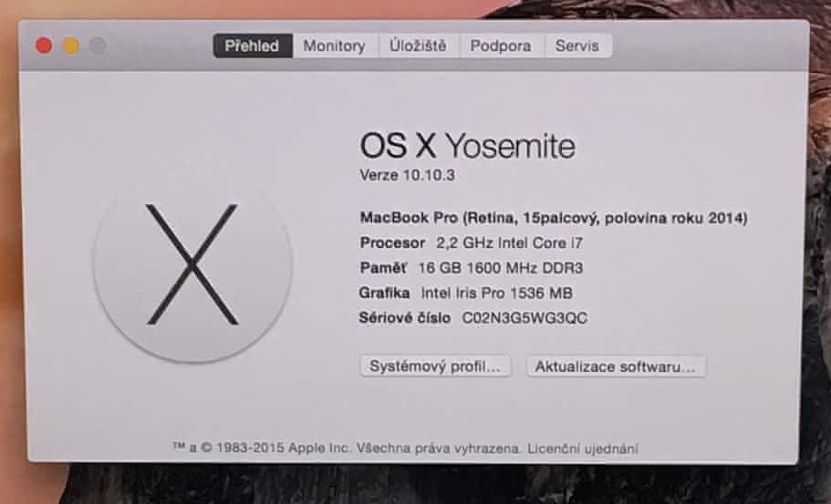Launch Aktualizace softwaru
The image size is (831, 504).
tap(616, 366)
